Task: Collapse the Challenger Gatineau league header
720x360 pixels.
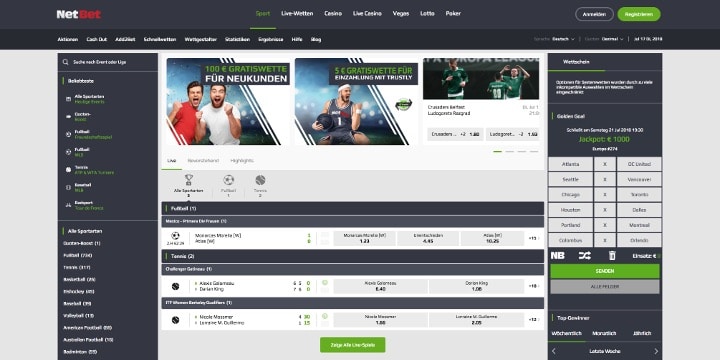Action: (353, 269)
